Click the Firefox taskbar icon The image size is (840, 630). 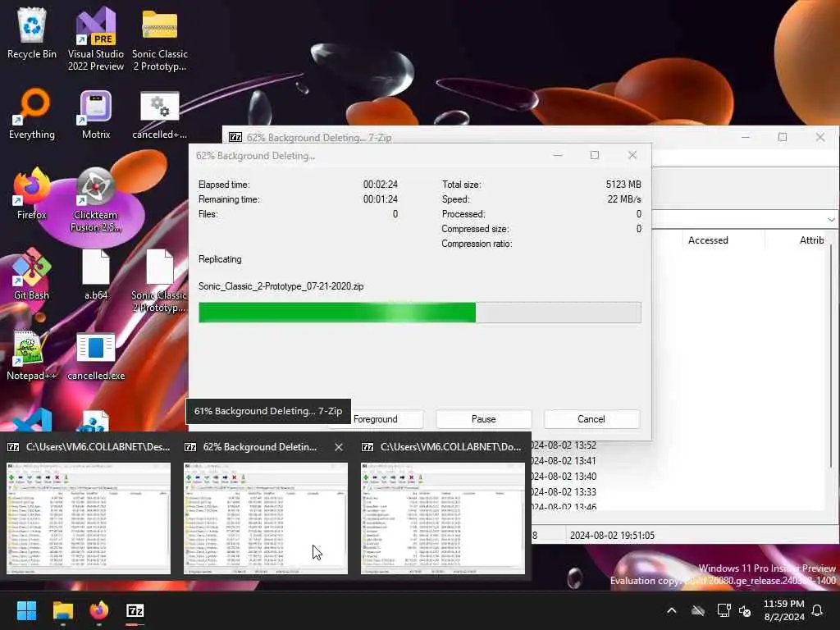point(99,610)
